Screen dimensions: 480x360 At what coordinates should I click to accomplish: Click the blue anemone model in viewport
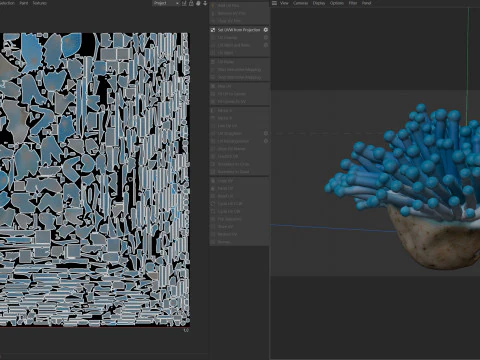[x=403, y=187]
